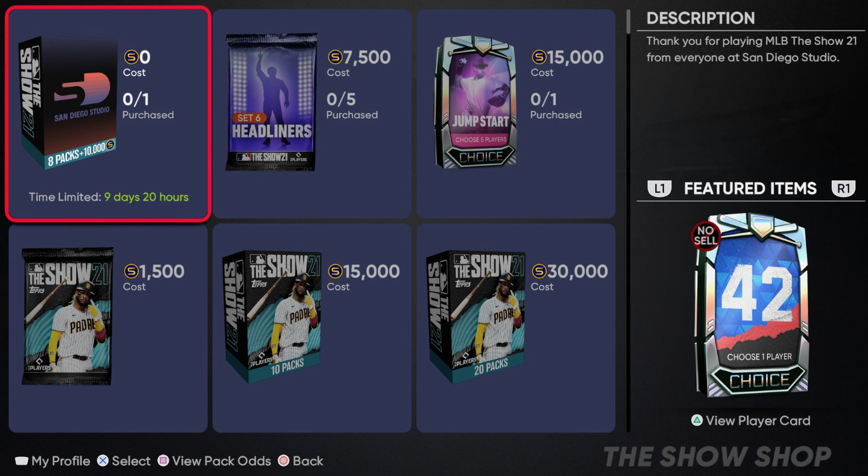This screenshot has height=476, width=868.
Task: Pick the 20 Packs bundle box
Action: (x=516, y=328)
